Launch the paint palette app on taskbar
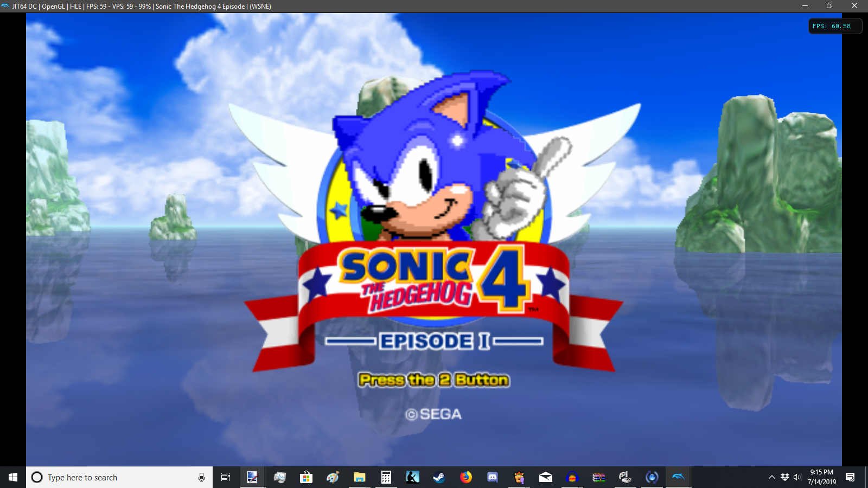Viewport: 868px width, 488px height. tap(333, 477)
